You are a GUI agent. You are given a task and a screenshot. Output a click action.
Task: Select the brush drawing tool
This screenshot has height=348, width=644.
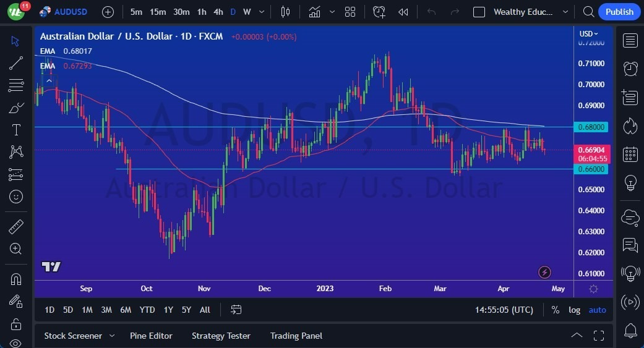15,108
